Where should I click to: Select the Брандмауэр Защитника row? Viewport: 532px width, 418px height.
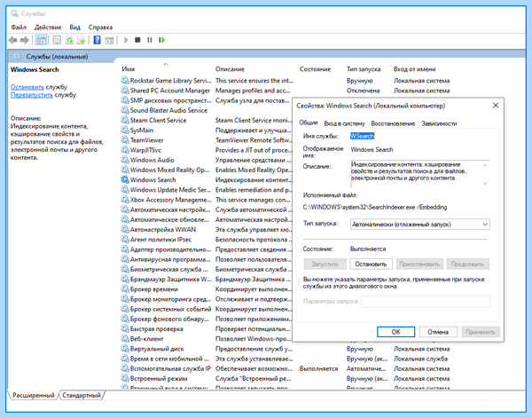(206, 280)
